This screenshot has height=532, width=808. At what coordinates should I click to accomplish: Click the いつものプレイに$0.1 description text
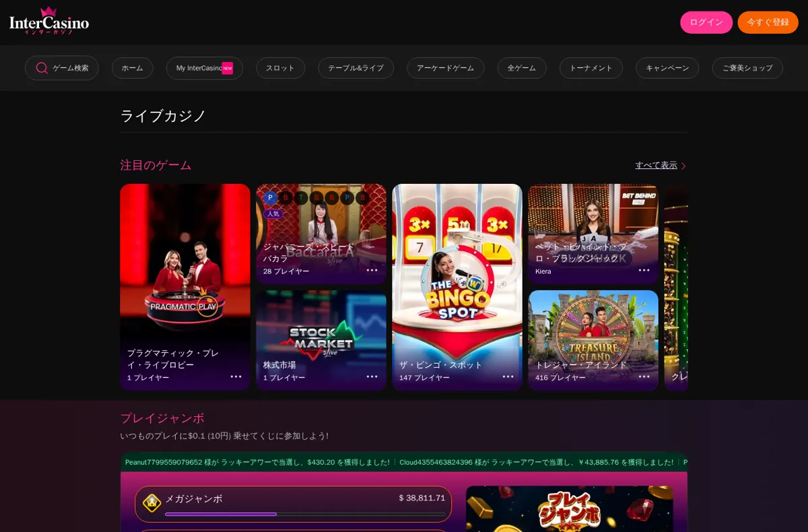[224, 436]
